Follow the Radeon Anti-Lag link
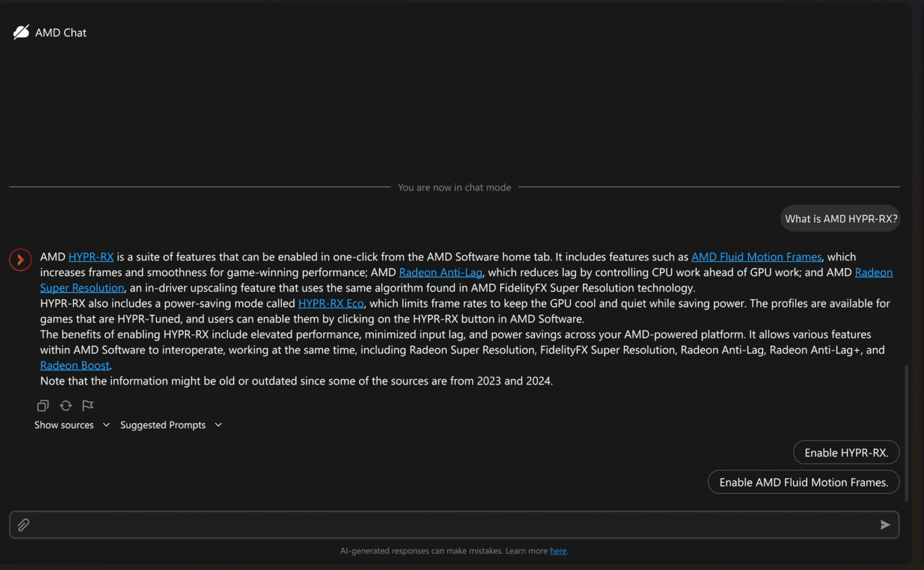Image resolution: width=924 pixels, height=570 pixels. pyautogui.click(x=441, y=272)
